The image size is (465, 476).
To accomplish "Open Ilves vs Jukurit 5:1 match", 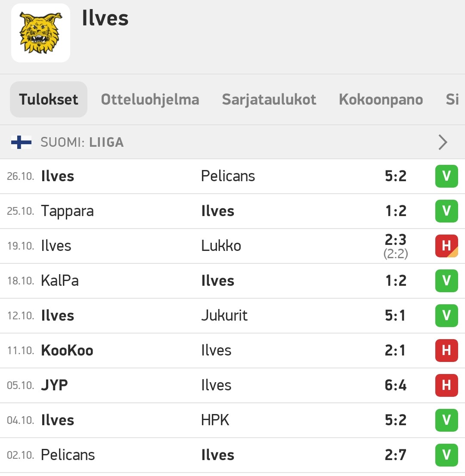I will (x=232, y=316).
